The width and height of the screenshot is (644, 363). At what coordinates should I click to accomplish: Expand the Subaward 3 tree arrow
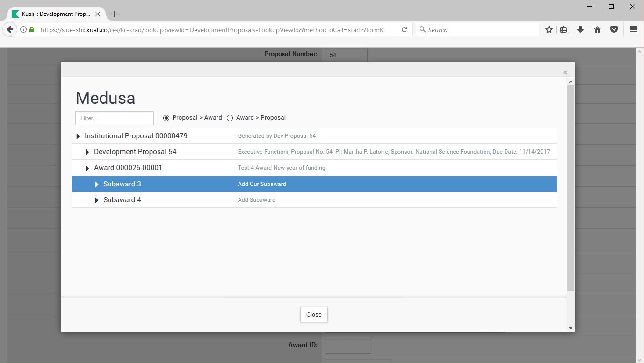97,185
